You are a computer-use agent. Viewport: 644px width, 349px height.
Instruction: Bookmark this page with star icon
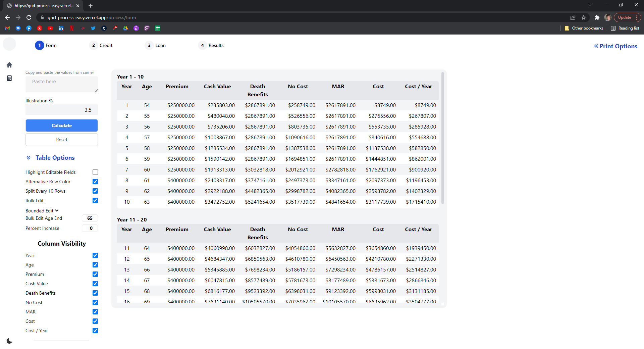tap(584, 17)
